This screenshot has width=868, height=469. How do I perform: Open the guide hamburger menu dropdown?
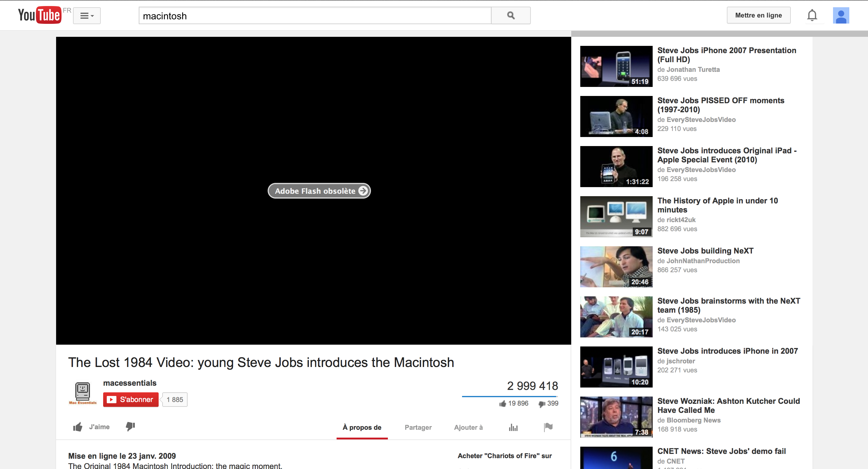pyautogui.click(x=87, y=15)
